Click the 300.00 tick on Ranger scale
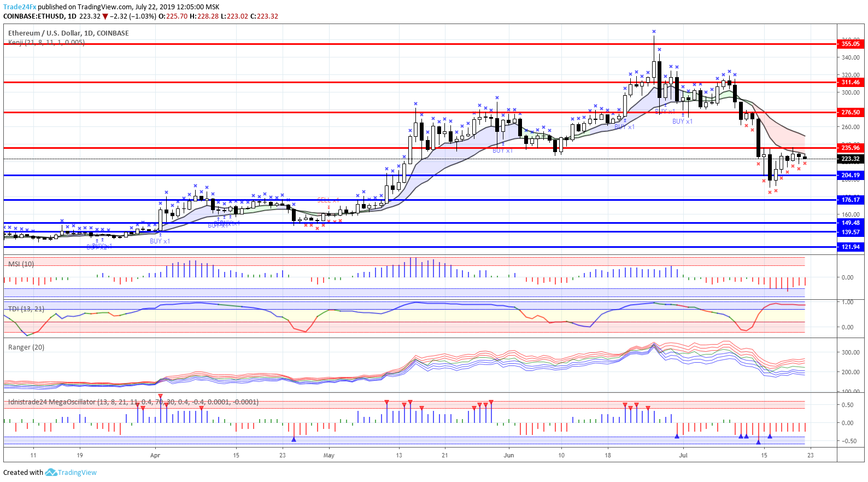Image resolution: width=868 pixels, height=482 pixels. coord(851,352)
